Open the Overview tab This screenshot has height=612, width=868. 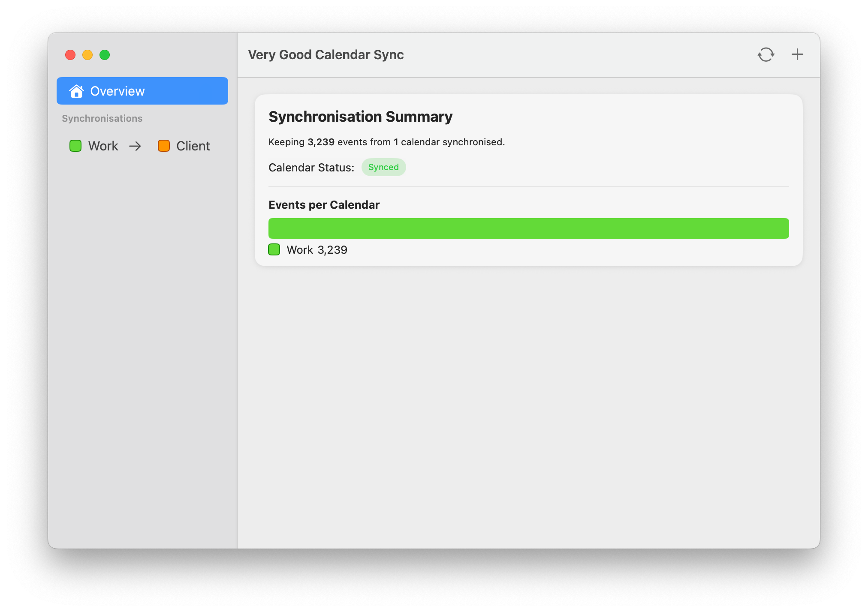pyautogui.click(x=117, y=91)
